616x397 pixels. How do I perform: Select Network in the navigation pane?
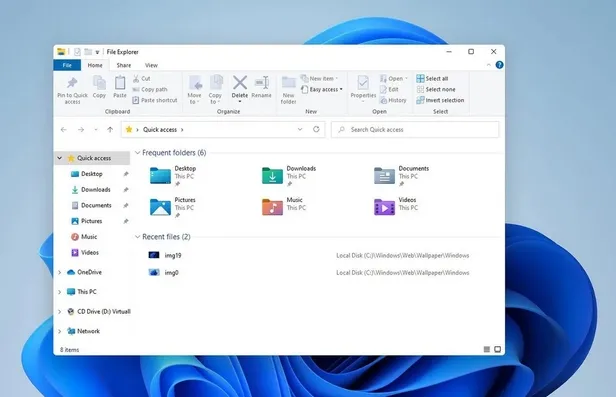88,331
